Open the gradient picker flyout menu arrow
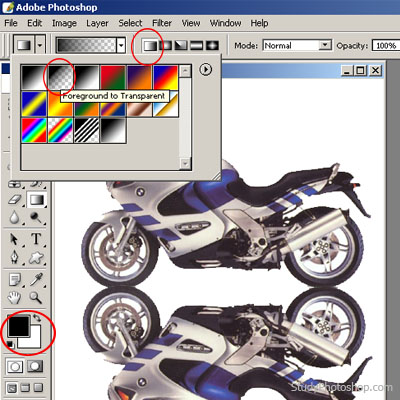Viewport: 400px width, 400px height. (x=205, y=69)
